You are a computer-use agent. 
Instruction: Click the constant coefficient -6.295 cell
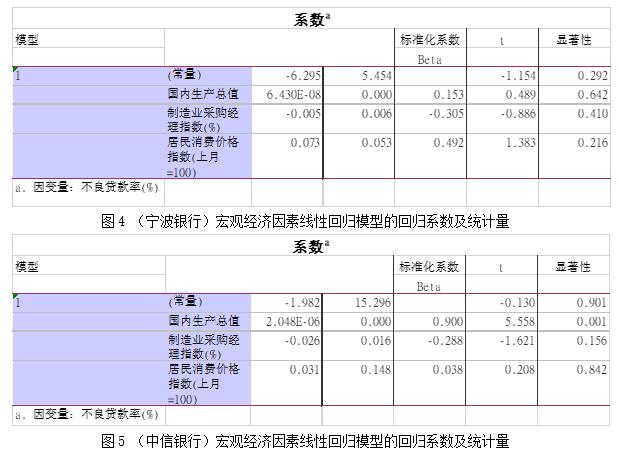287,75
